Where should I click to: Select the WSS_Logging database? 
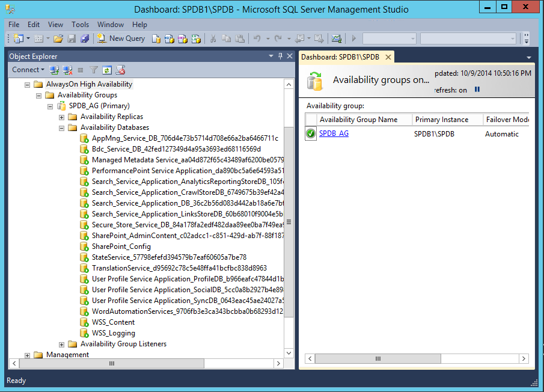pos(114,332)
